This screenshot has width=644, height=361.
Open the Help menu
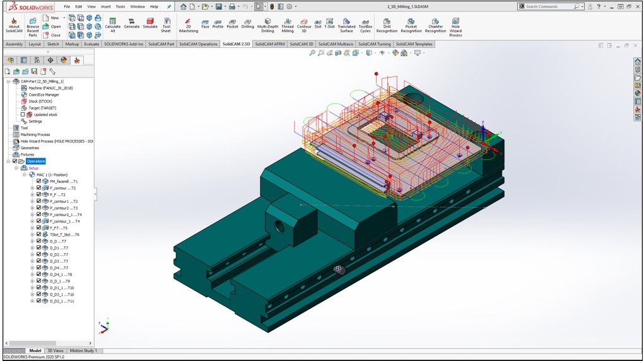tap(154, 6)
